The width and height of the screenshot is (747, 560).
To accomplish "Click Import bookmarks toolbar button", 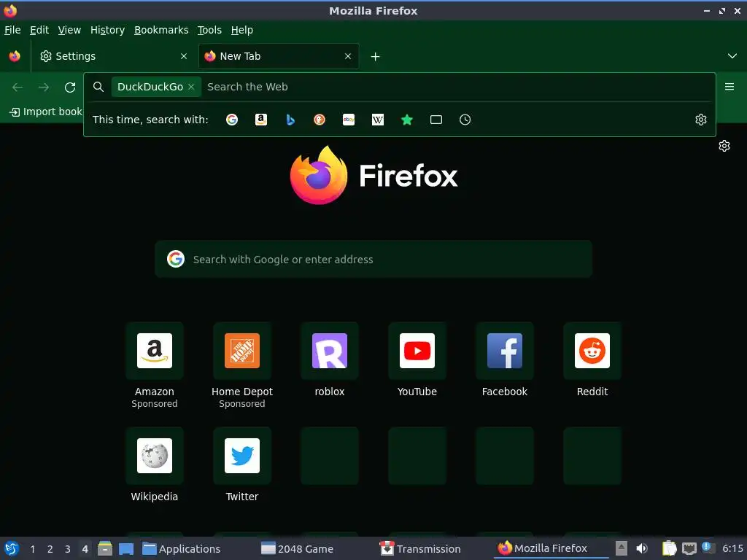I will click(46, 112).
